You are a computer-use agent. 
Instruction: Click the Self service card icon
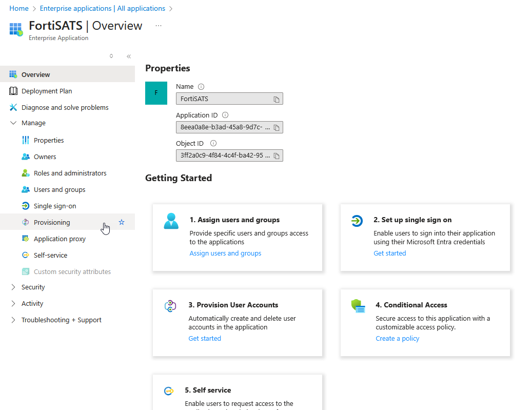coord(169,391)
